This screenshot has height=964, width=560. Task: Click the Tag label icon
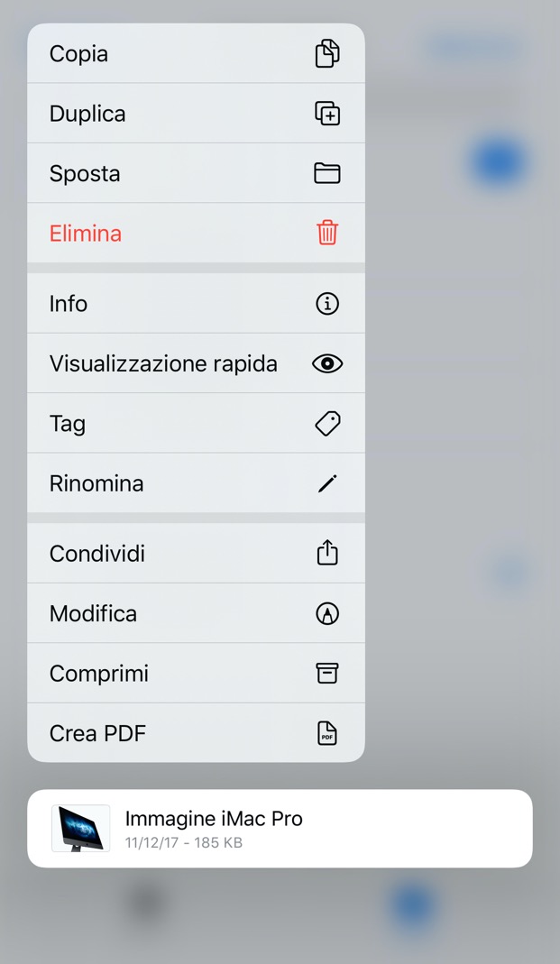click(327, 424)
